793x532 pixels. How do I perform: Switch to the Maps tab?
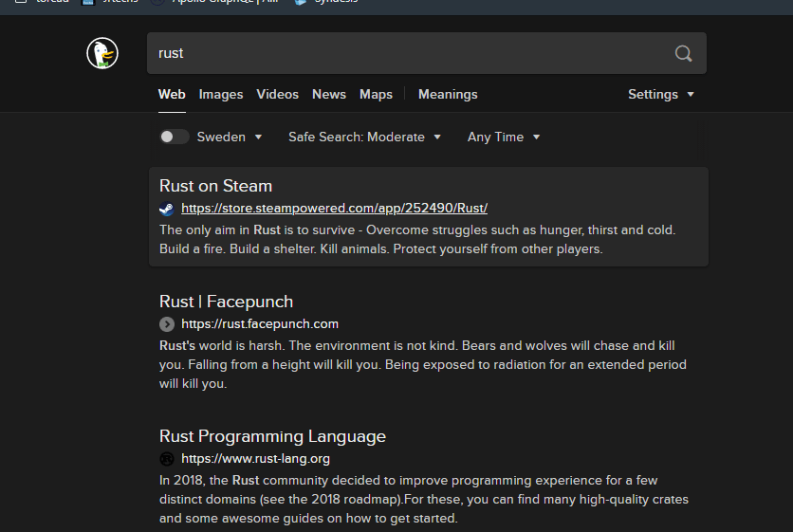(x=377, y=95)
